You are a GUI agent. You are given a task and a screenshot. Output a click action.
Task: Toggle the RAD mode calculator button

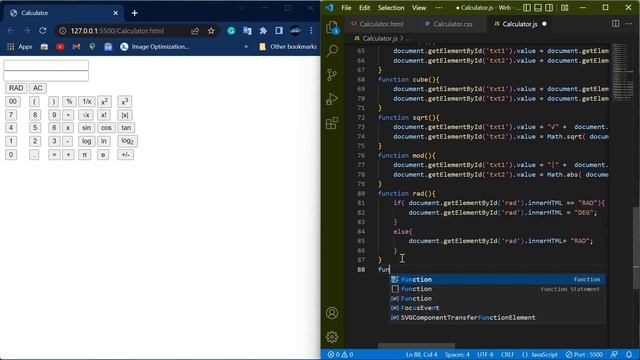pyautogui.click(x=16, y=88)
